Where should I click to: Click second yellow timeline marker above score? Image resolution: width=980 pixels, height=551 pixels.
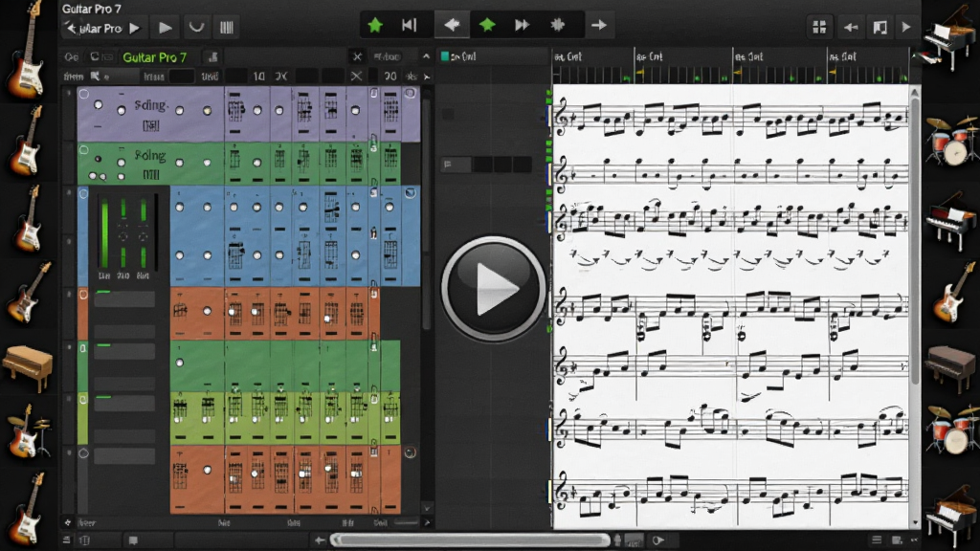[738, 74]
